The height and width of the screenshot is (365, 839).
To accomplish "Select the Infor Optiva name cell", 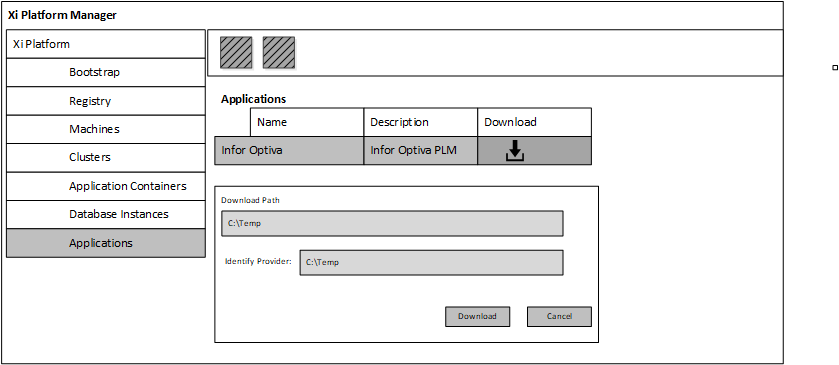I will 289,150.
